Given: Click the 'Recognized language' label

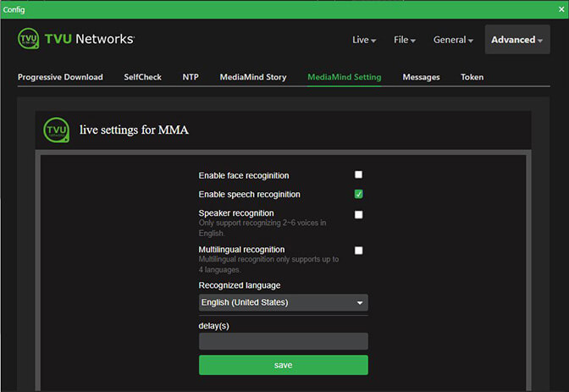Looking at the screenshot, I should (240, 285).
